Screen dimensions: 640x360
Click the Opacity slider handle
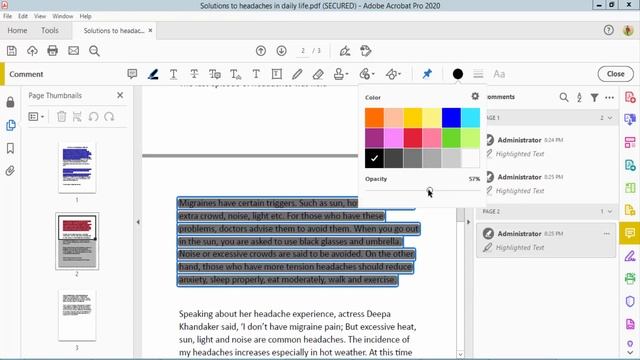coord(429,190)
